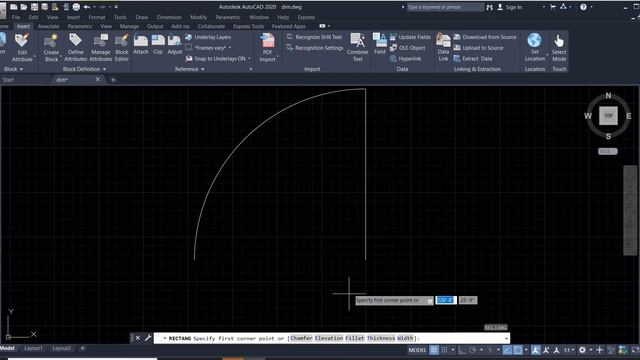Choose the Thickness command option
The height and width of the screenshot is (360, 640).
[381, 338]
